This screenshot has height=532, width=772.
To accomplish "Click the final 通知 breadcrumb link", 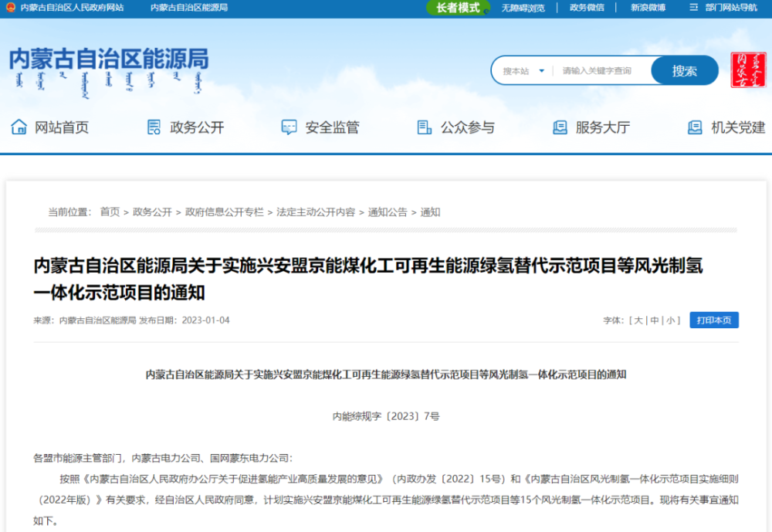I will click(430, 212).
